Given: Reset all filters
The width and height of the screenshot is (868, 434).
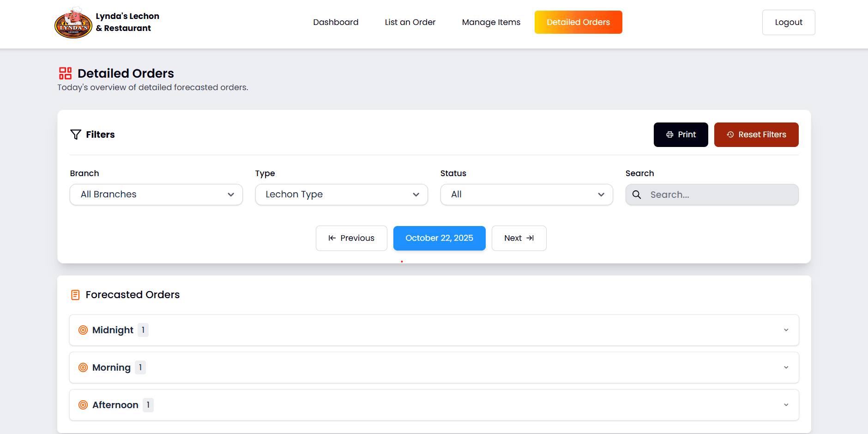Looking at the screenshot, I should tap(756, 134).
